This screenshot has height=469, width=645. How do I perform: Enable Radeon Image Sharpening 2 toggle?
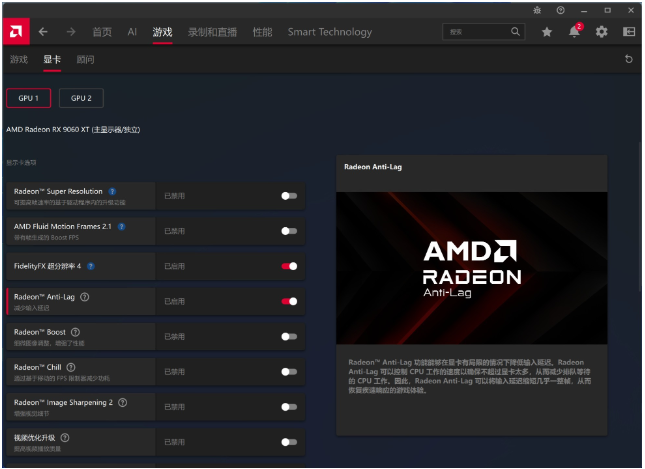click(289, 407)
